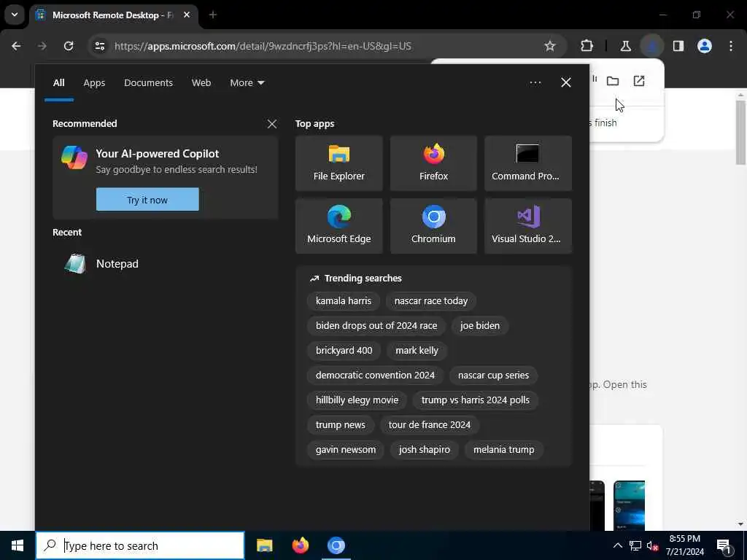Expand the More dropdown in search
The height and width of the screenshot is (560, 747).
pyautogui.click(x=247, y=83)
